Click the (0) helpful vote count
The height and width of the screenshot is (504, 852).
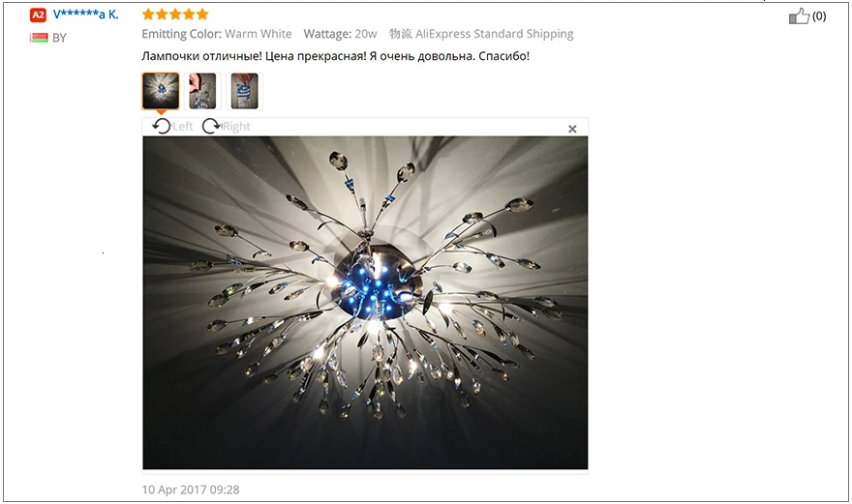[819, 16]
